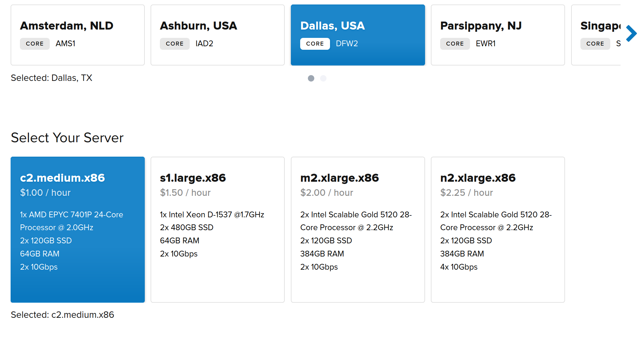
Task: Click the $1.00 / hour price
Action: [x=45, y=193]
